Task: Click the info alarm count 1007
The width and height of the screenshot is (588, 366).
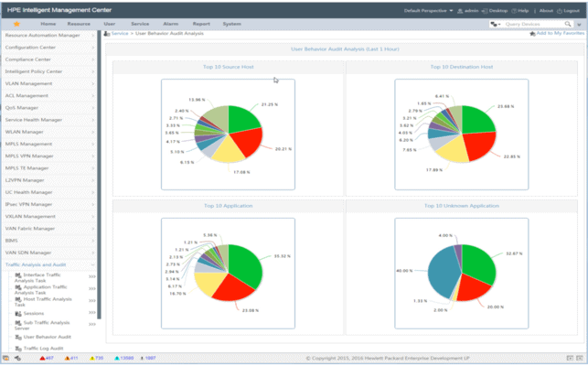Action: click(148, 358)
